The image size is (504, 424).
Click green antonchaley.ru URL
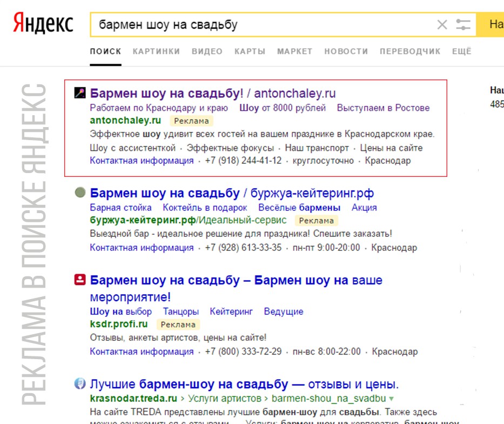[x=125, y=120]
